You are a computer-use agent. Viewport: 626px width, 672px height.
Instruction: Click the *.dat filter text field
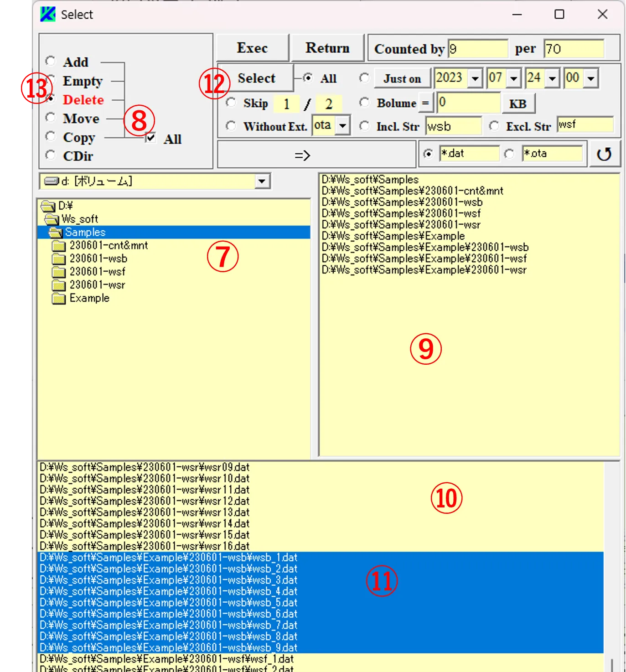470,154
